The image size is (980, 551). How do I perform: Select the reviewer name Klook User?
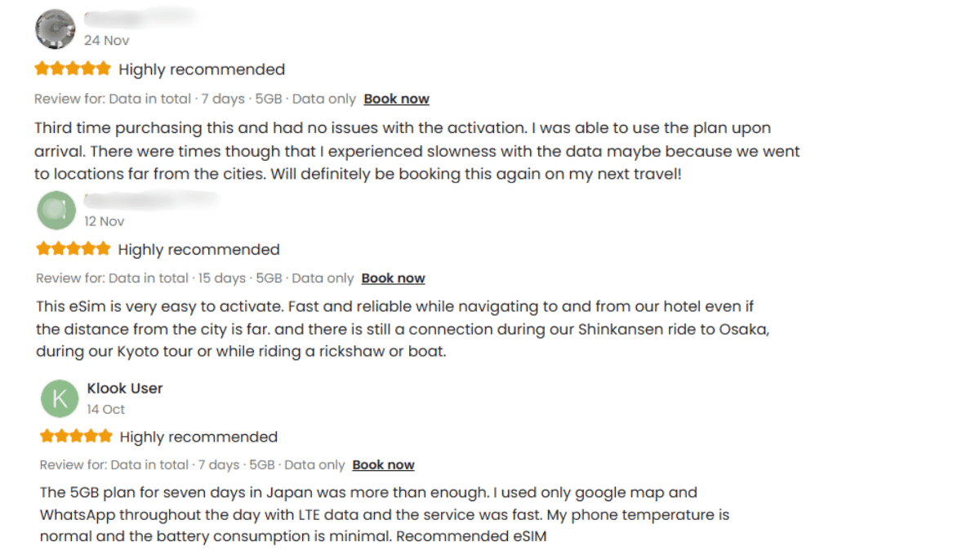(124, 388)
